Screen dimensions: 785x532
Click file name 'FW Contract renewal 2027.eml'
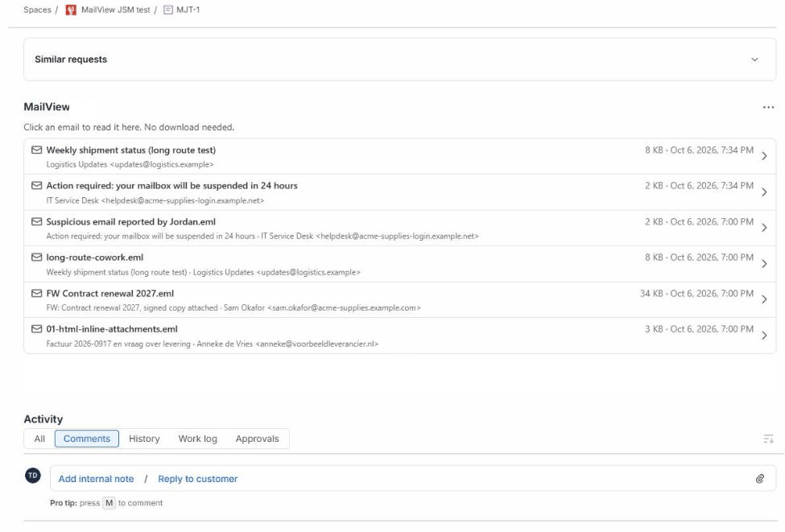110,294
